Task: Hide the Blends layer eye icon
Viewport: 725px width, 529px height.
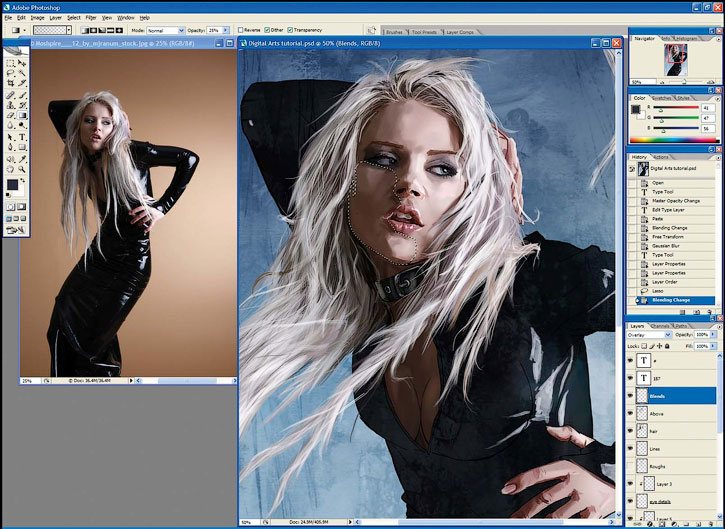Action: [x=630, y=396]
